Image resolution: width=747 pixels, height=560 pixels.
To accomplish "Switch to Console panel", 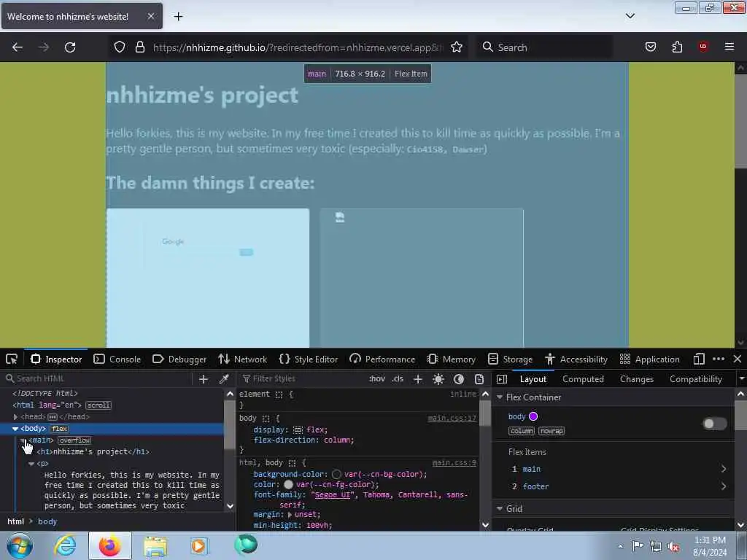I will (117, 359).
